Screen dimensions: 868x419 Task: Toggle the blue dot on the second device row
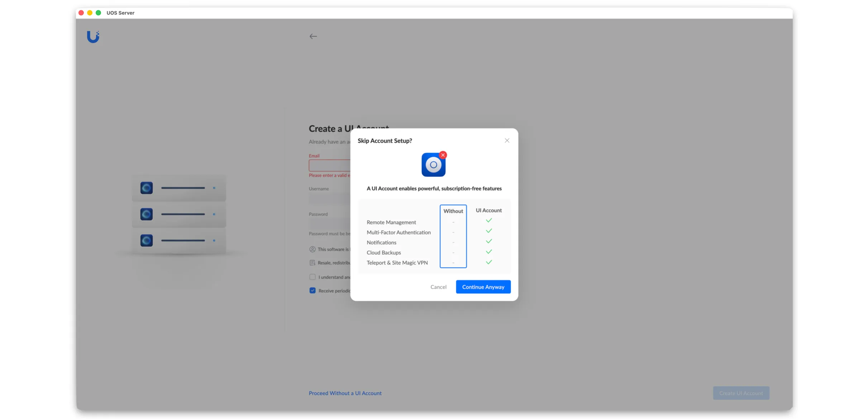pos(215,214)
